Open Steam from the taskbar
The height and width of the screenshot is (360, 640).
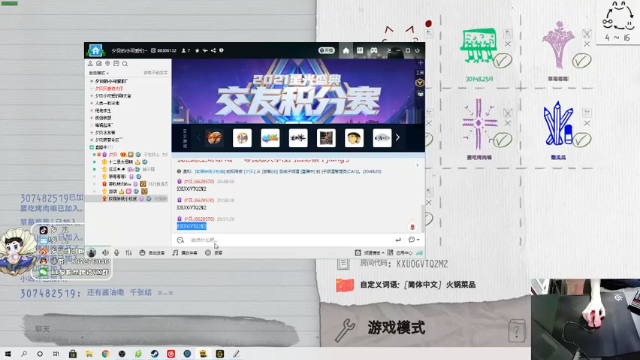click(x=154, y=354)
